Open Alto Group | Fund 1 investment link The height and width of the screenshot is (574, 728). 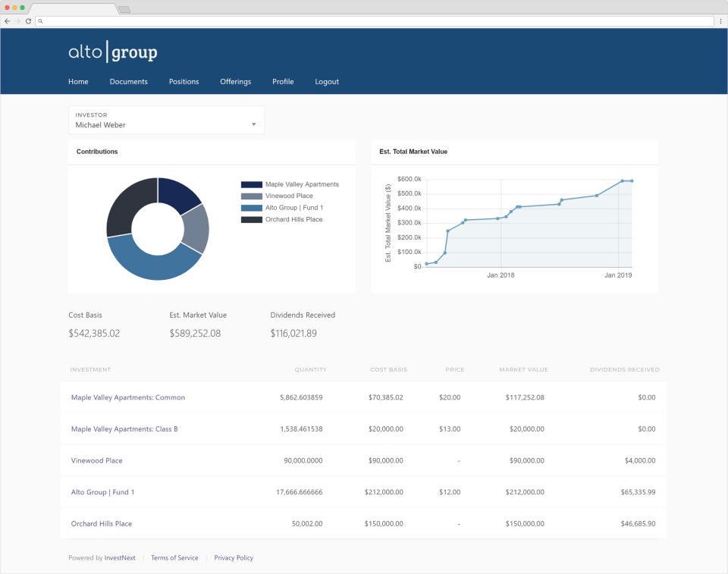[102, 492]
